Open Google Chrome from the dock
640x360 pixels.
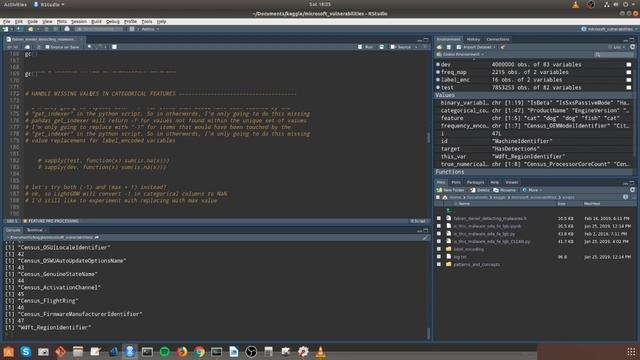[199, 351]
